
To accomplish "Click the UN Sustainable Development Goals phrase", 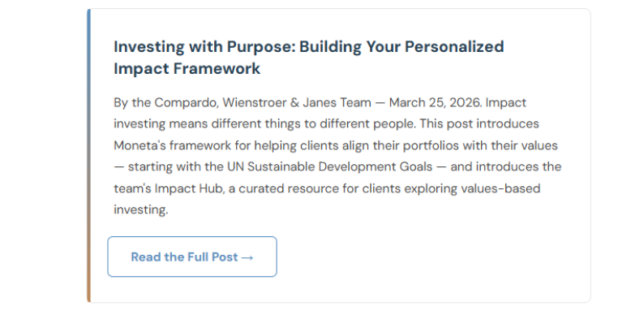I will (330, 166).
